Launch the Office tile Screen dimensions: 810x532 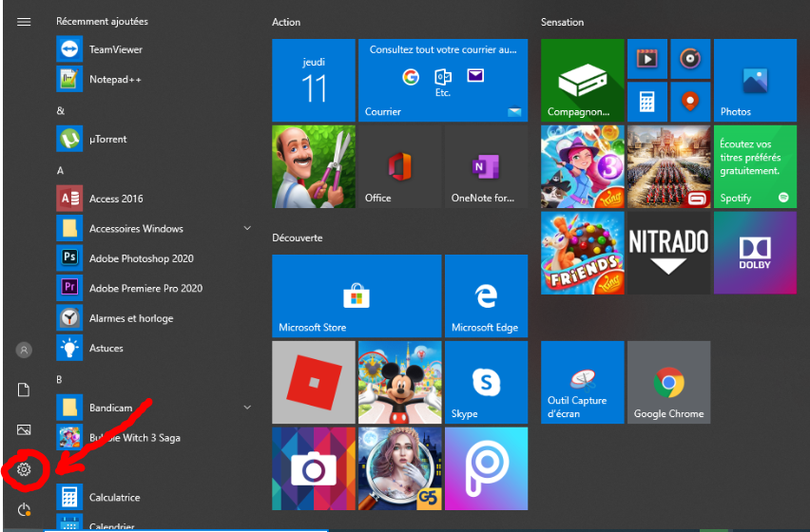click(x=400, y=166)
